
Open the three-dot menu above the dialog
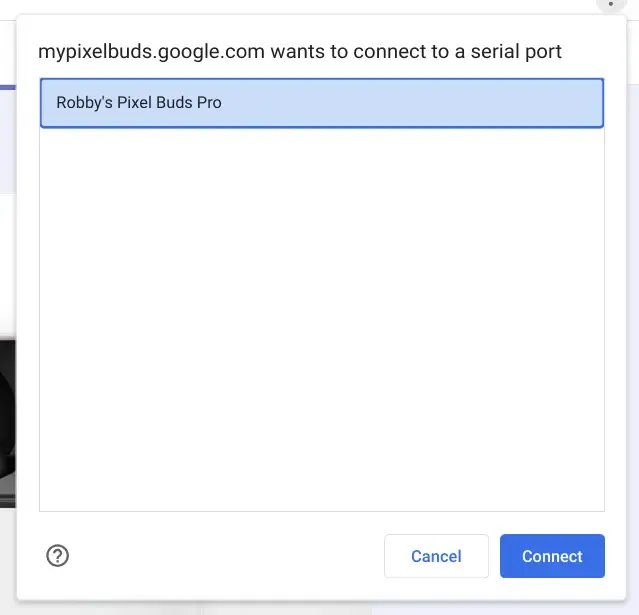coord(610,4)
